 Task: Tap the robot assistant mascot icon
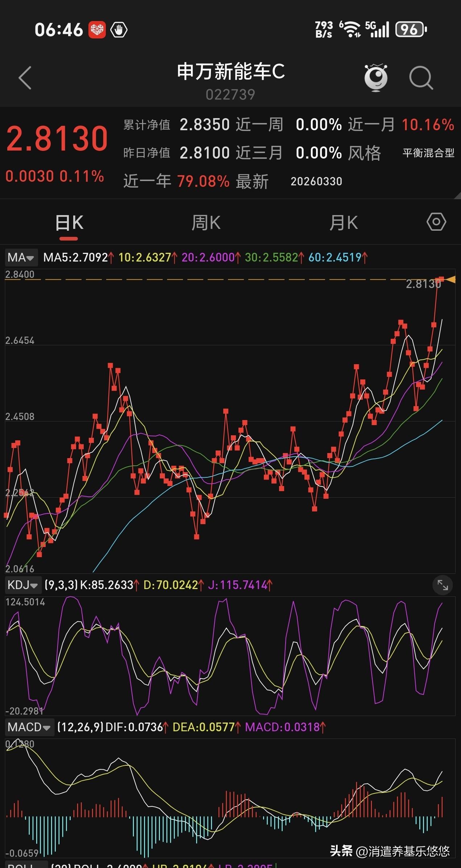click(376, 78)
